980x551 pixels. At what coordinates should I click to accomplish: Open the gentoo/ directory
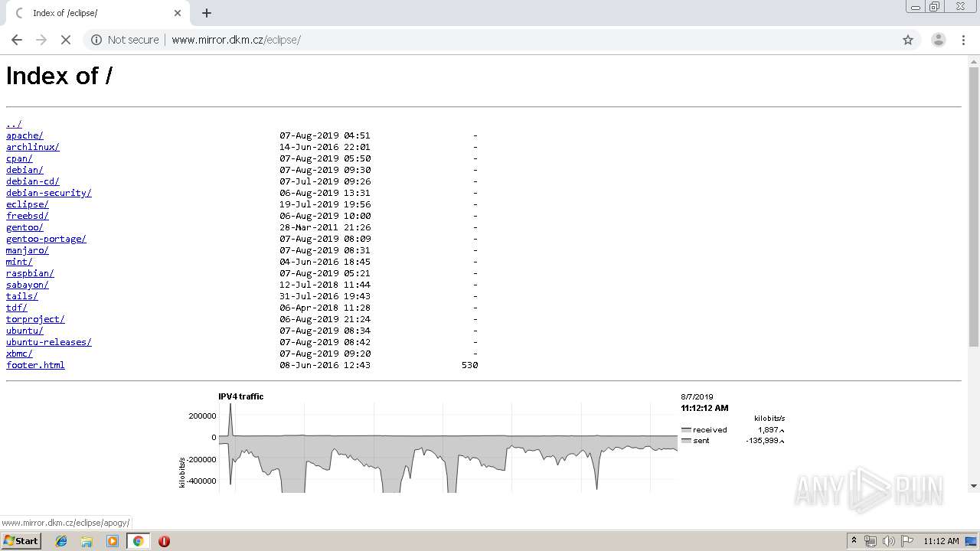tap(24, 227)
